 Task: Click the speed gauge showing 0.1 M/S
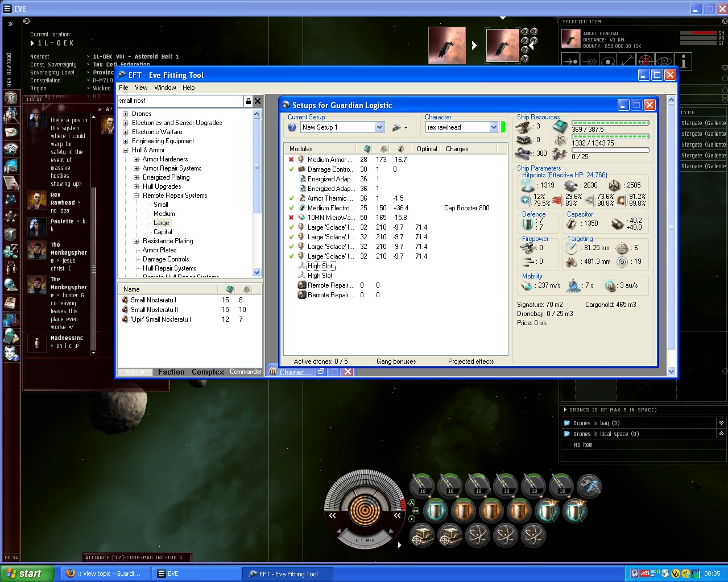[364, 540]
